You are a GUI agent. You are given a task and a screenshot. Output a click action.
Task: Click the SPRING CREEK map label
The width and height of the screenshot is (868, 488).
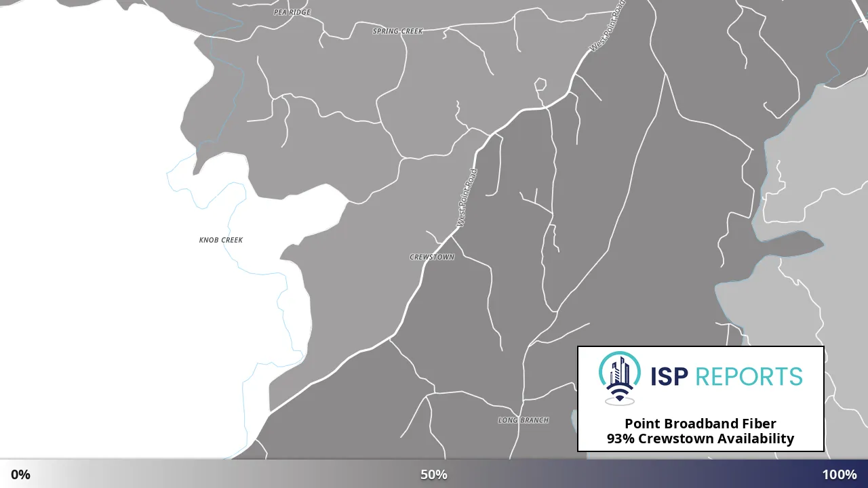tap(398, 31)
